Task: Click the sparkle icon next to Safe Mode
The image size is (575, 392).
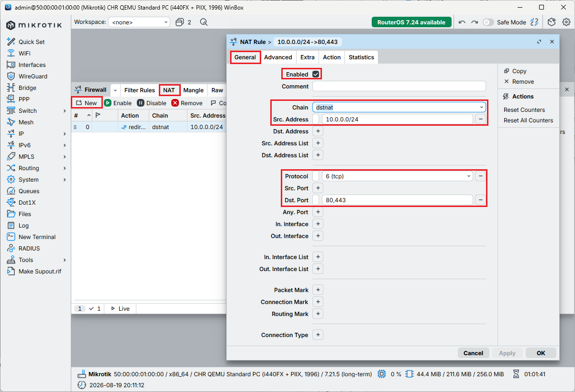Action: point(534,22)
